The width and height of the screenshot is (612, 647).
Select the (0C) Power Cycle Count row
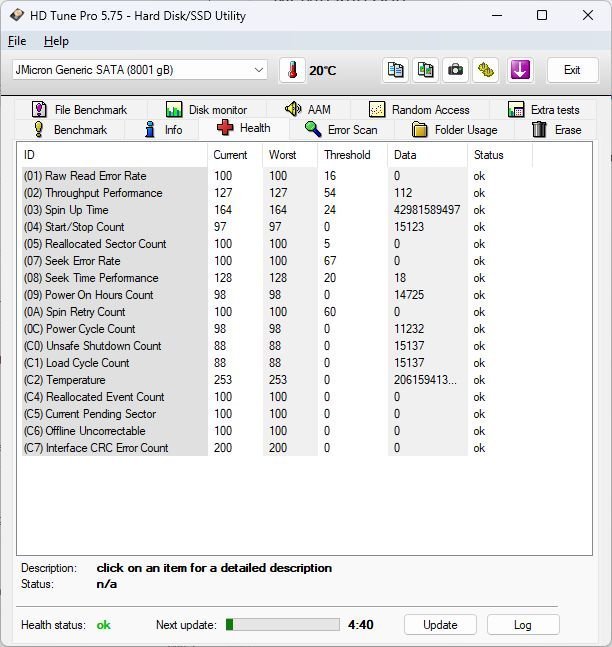(276, 328)
